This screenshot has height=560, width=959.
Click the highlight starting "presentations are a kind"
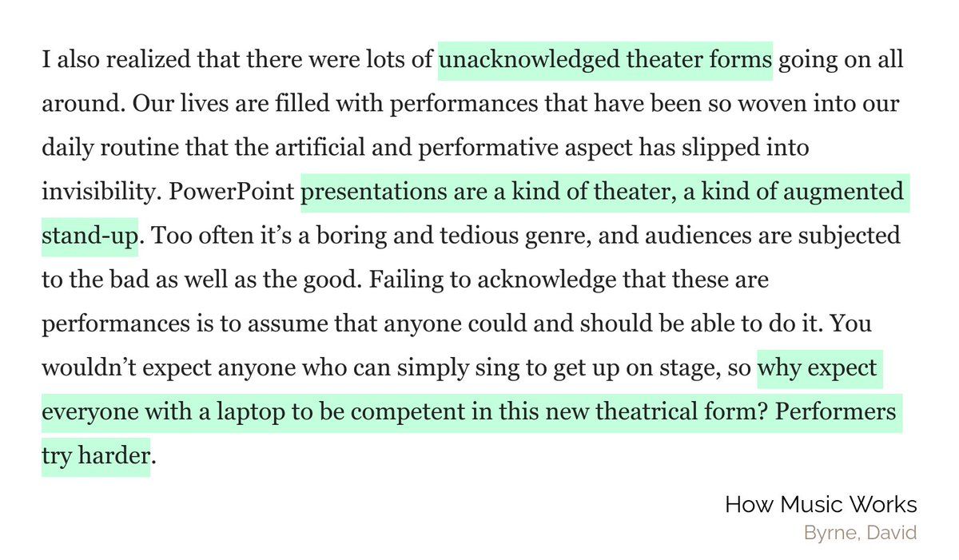(x=605, y=193)
